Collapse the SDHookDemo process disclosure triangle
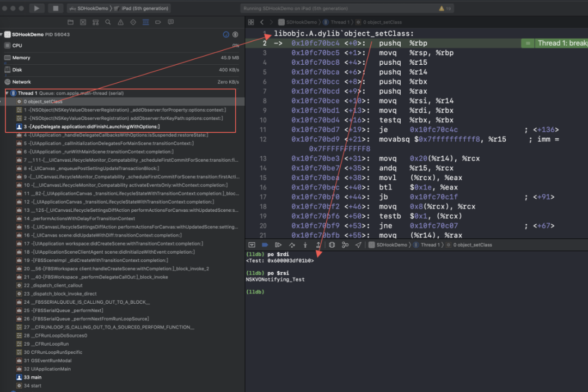Viewport: 588px width, 392px height. click(2, 34)
